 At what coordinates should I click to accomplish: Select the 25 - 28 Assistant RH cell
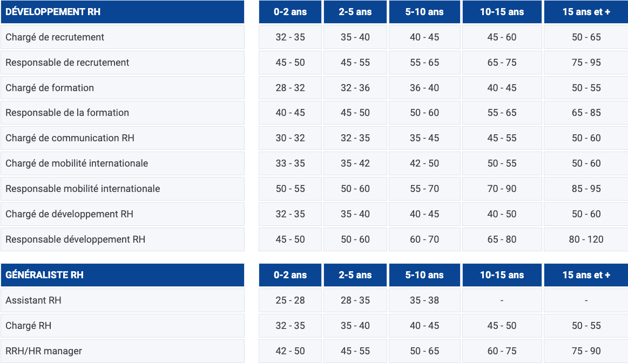(291, 300)
